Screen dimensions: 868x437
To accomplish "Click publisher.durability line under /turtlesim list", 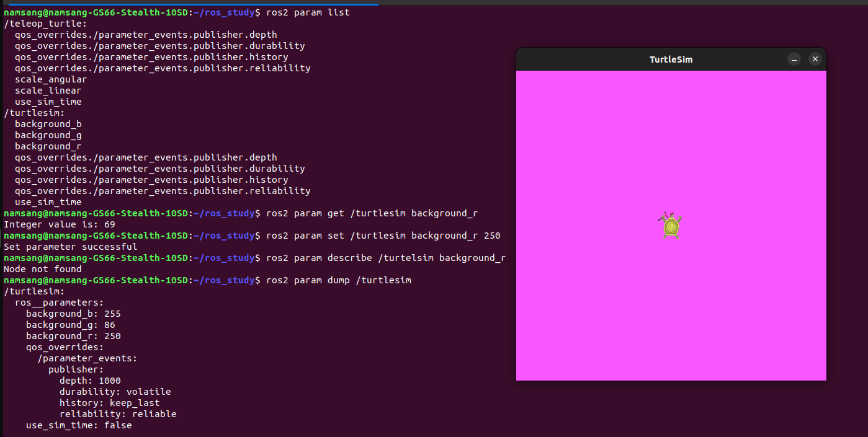I will point(160,169).
